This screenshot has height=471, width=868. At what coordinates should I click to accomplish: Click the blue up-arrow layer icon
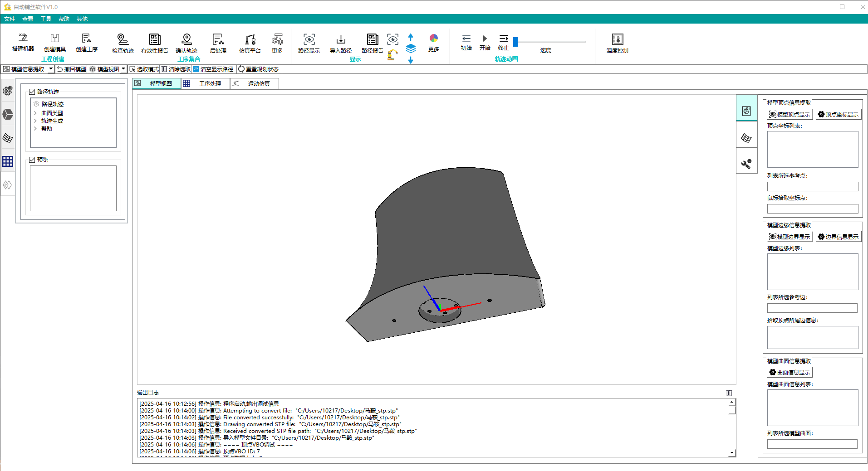point(411,37)
